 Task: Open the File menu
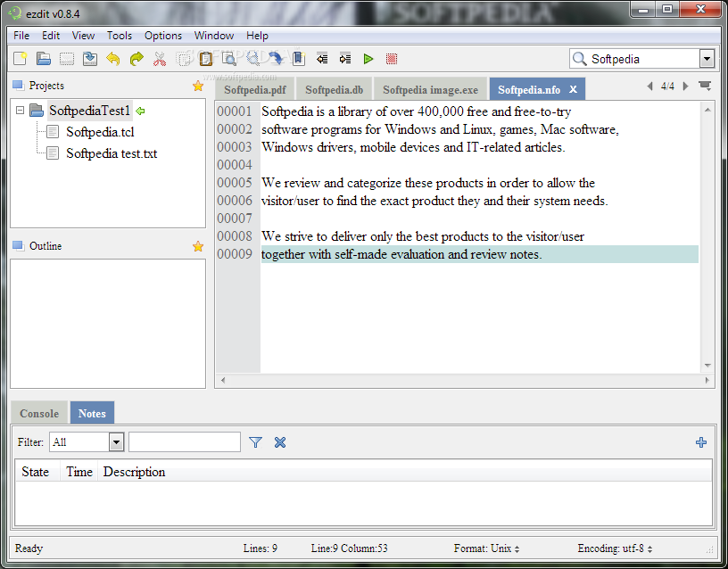pyautogui.click(x=21, y=36)
